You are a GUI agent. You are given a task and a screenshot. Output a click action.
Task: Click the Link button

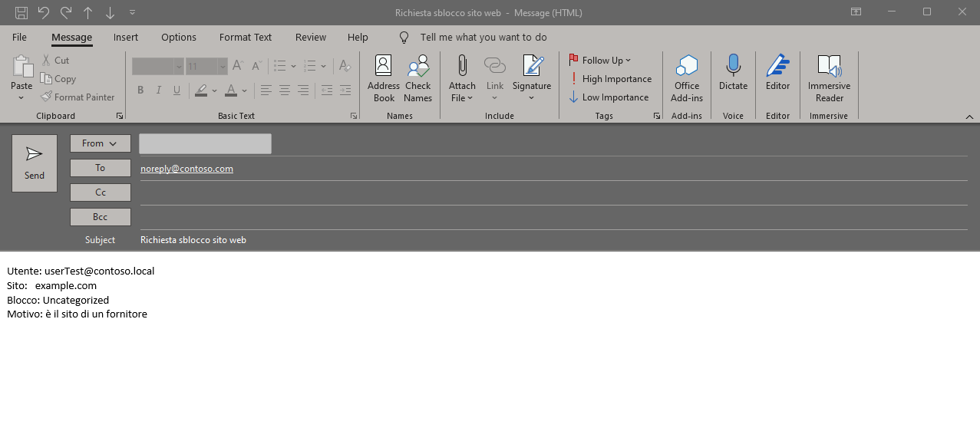coord(495,78)
